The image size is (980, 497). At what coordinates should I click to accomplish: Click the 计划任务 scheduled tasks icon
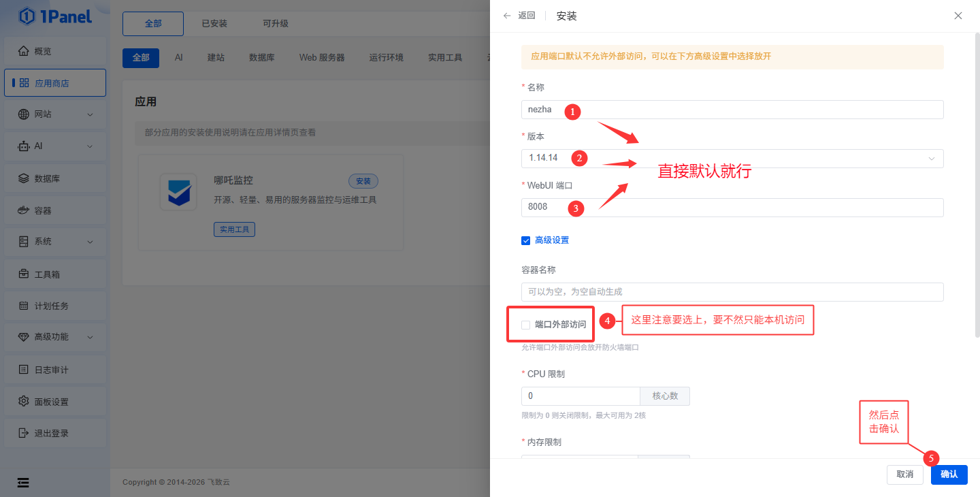pos(24,306)
